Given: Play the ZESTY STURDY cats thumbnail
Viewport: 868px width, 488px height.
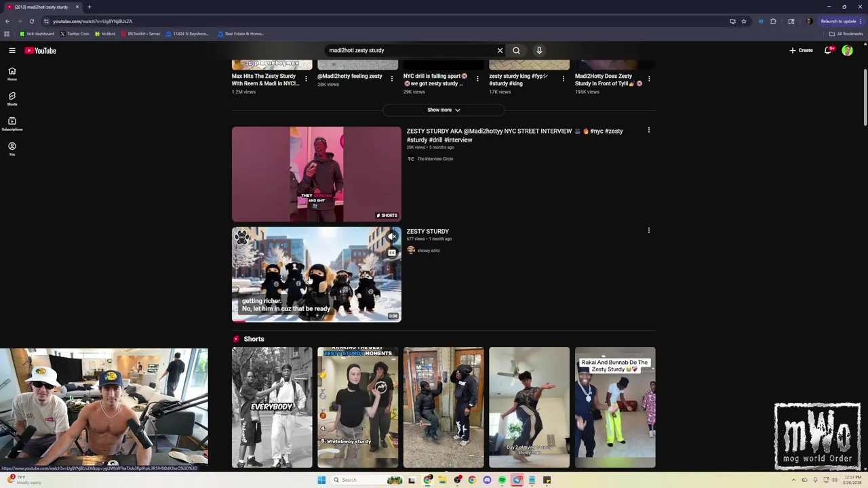Looking at the screenshot, I should tap(317, 274).
